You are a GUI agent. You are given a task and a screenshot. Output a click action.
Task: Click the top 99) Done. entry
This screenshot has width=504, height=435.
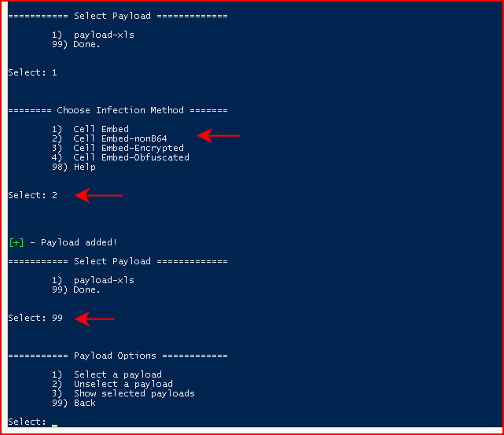click(x=76, y=44)
